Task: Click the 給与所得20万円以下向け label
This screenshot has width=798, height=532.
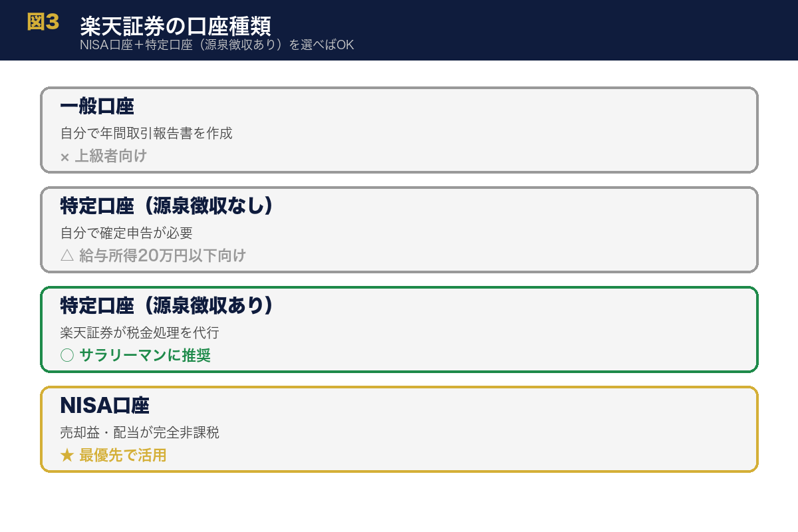Action: 162,255
